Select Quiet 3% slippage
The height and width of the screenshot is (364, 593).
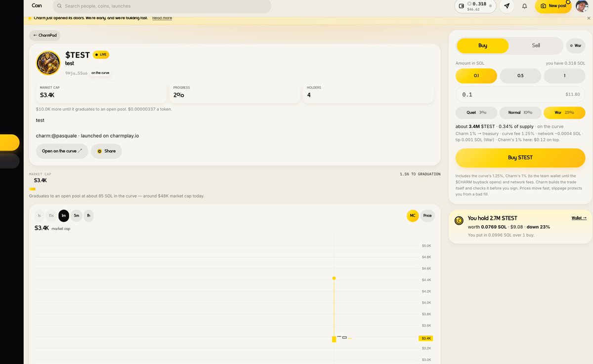pos(476,113)
